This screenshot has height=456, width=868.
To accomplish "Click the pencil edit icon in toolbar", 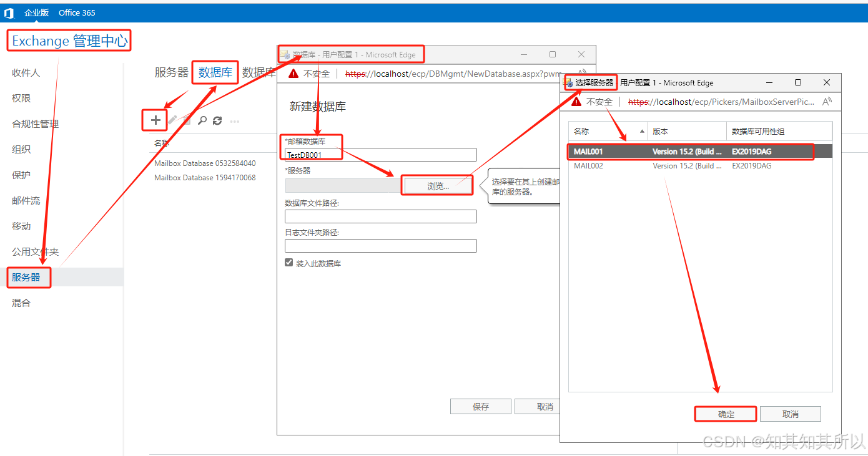I will (x=172, y=120).
